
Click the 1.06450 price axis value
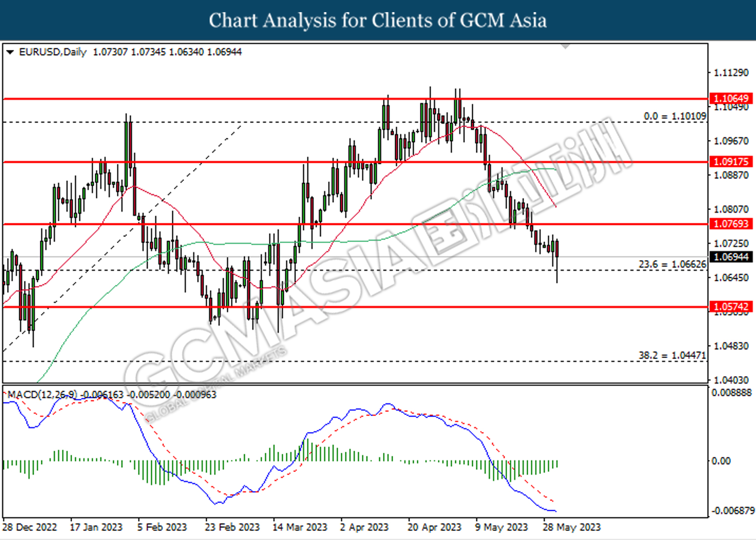click(731, 278)
